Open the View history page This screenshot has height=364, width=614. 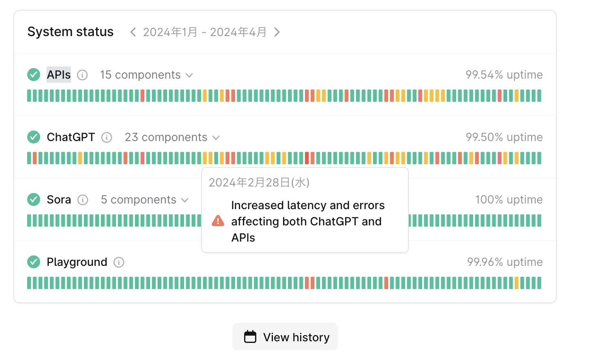[285, 337]
